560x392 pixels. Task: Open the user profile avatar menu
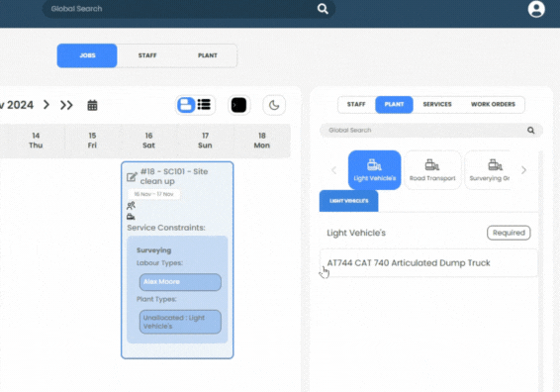click(x=536, y=9)
